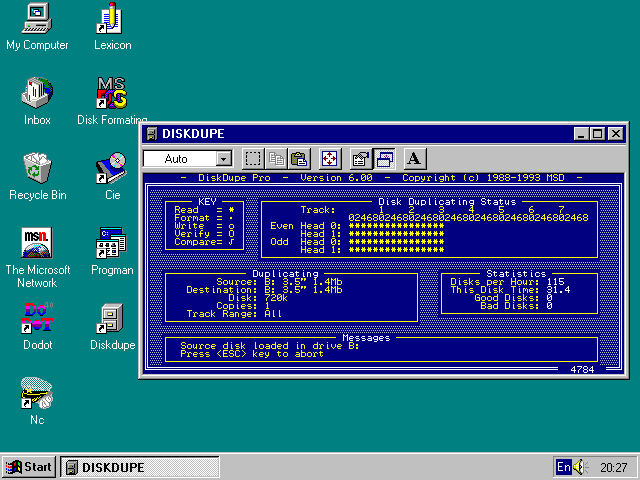Open the Start menu
This screenshot has height=480, width=640.
click(29, 467)
